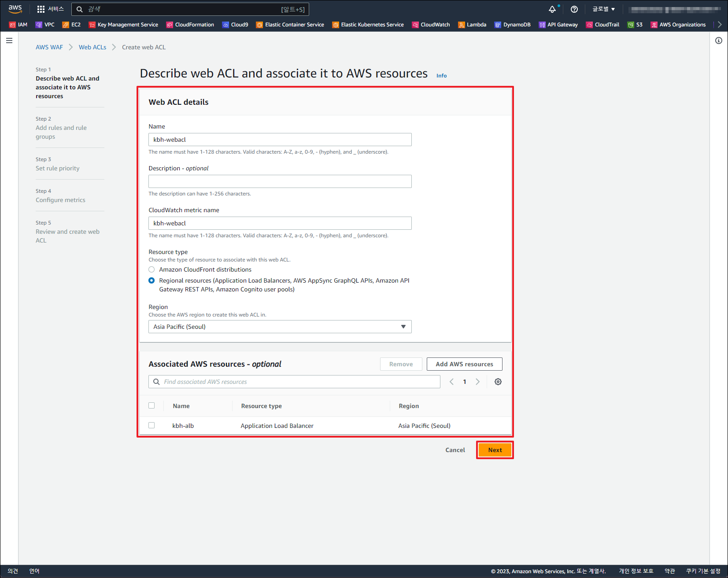
Task: Go to Step 3 Set rule priority
Action: [58, 168]
